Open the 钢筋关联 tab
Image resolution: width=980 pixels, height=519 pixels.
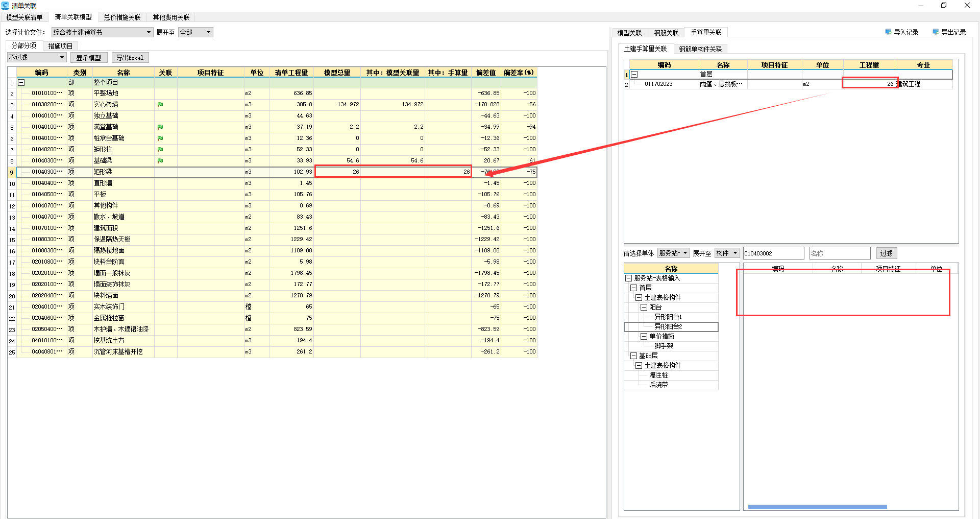coord(666,33)
